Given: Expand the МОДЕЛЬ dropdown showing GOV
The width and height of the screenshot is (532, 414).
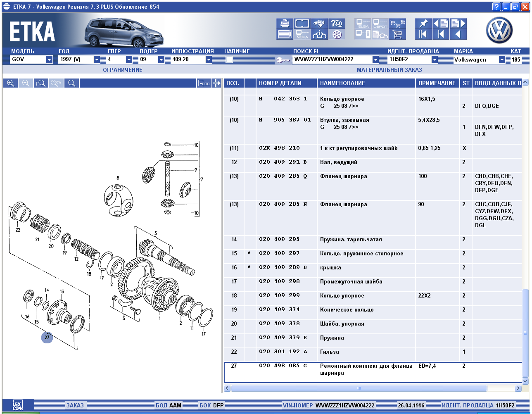Looking at the screenshot, I should click(x=49, y=59).
